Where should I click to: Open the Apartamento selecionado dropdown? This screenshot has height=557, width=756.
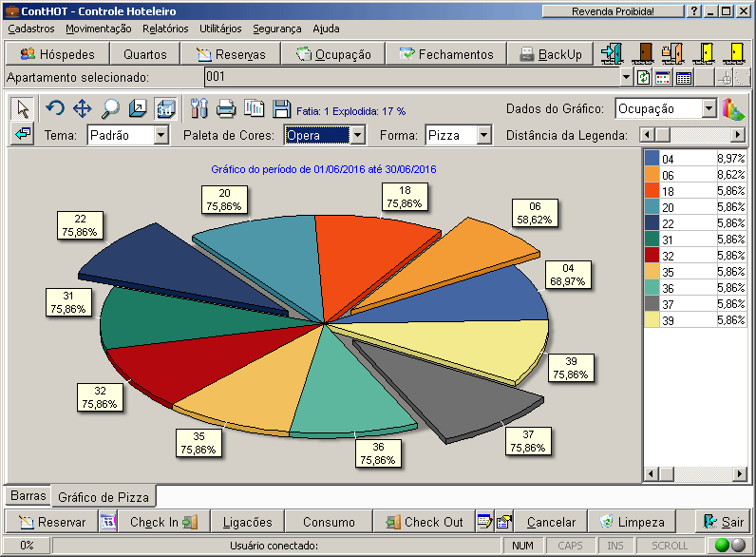626,77
